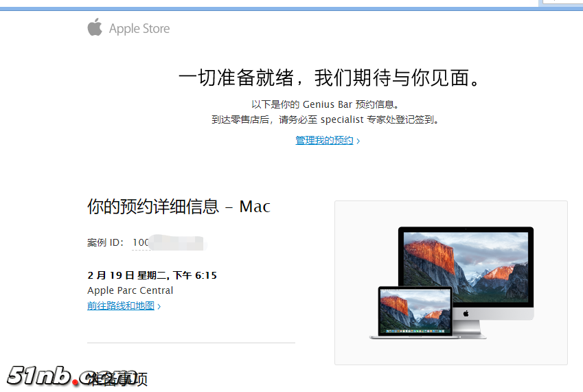583x392 pixels.
Task: Click the 一切准备就绪 main headline
Action: click(x=330, y=78)
